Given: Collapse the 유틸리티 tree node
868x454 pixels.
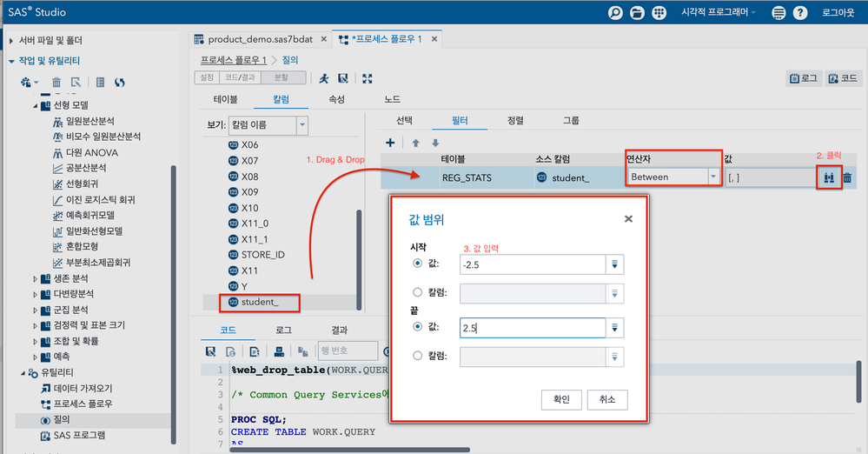Looking at the screenshot, I should (x=23, y=373).
